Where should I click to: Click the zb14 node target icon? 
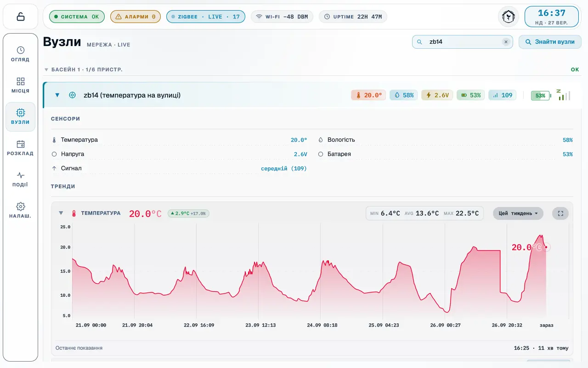pos(72,95)
